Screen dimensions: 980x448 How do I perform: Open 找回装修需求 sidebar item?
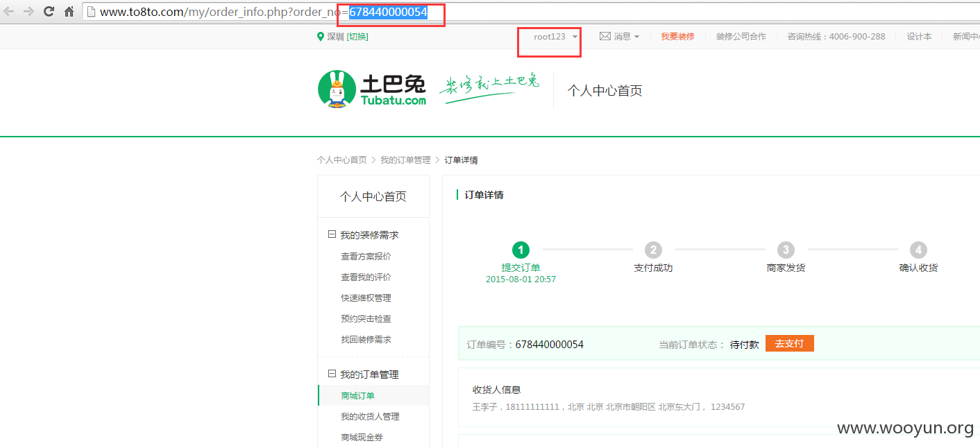pos(366,340)
